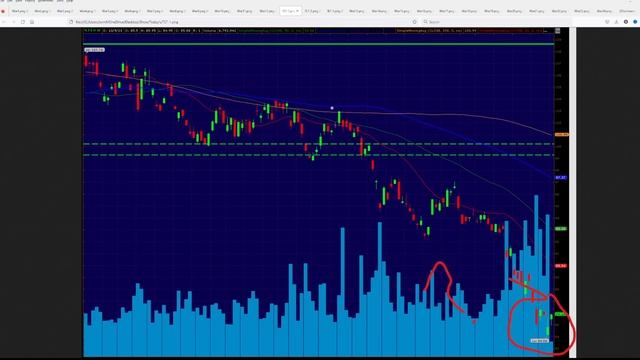Image resolution: width=640 pixels, height=360 pixels.
Task: Select the currently active highlighted tab
Action: click(x=290, y=11)
